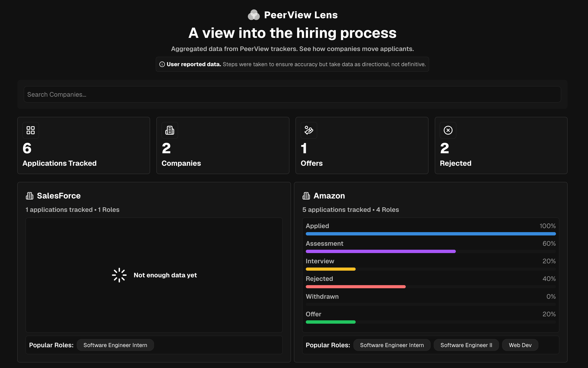This screenshot has height=368, width=588.
Task: Click the grid icon above Applications Tracked
Action: click(x=31, y=130)
